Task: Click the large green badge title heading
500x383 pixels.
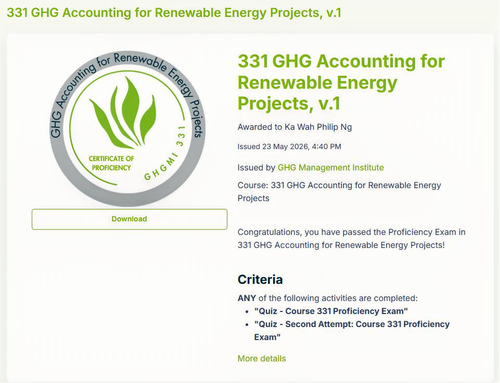Action: [341, 82]
